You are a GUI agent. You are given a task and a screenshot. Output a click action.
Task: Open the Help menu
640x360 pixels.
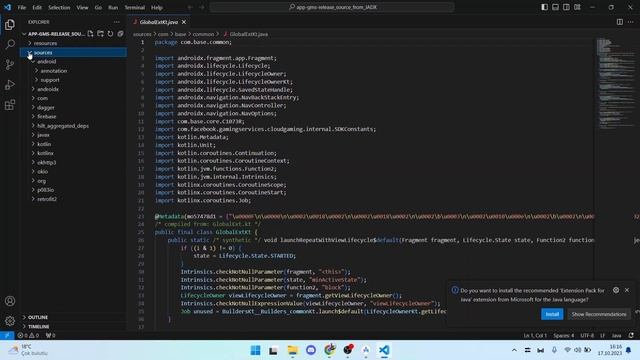pos(157,7)
